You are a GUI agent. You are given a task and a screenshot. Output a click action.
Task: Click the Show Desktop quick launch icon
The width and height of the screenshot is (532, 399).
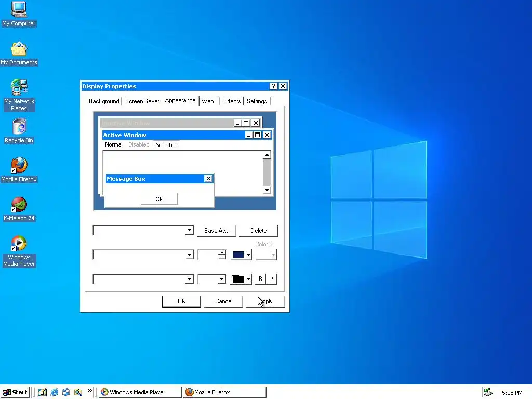(43, 392)
